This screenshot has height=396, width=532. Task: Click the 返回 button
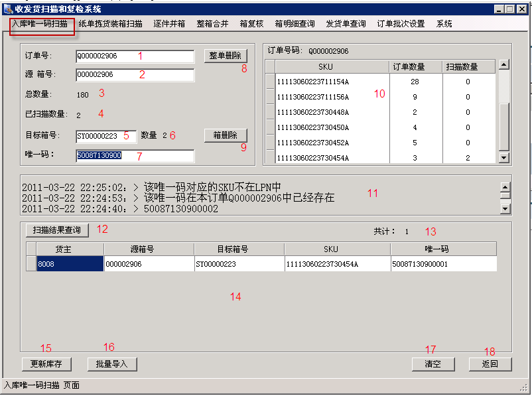(490, 364)
